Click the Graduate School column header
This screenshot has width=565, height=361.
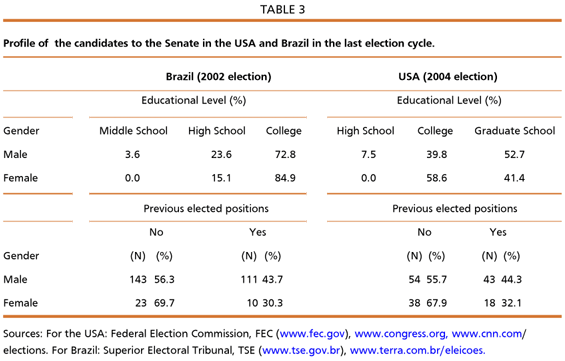tap(515, 131)
